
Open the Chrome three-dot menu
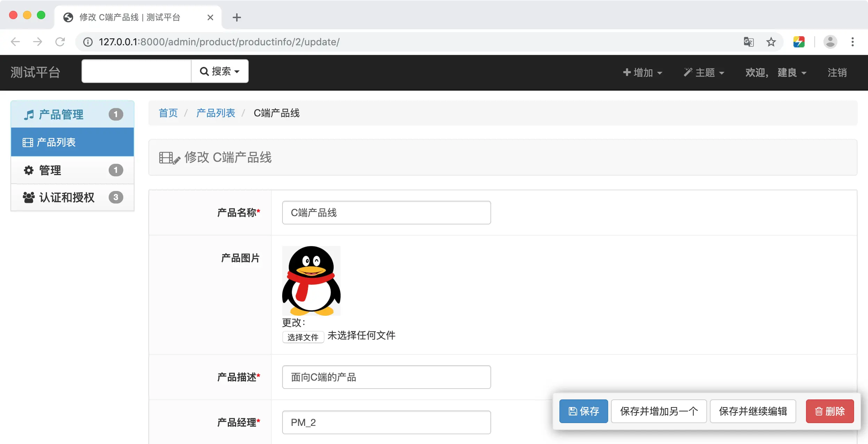click(852, 42)
